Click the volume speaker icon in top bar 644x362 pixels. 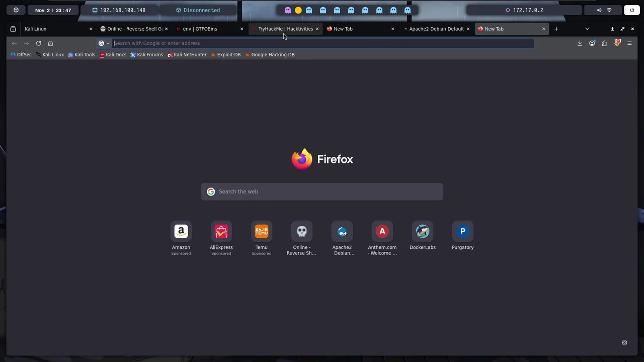tap(599, 10)
